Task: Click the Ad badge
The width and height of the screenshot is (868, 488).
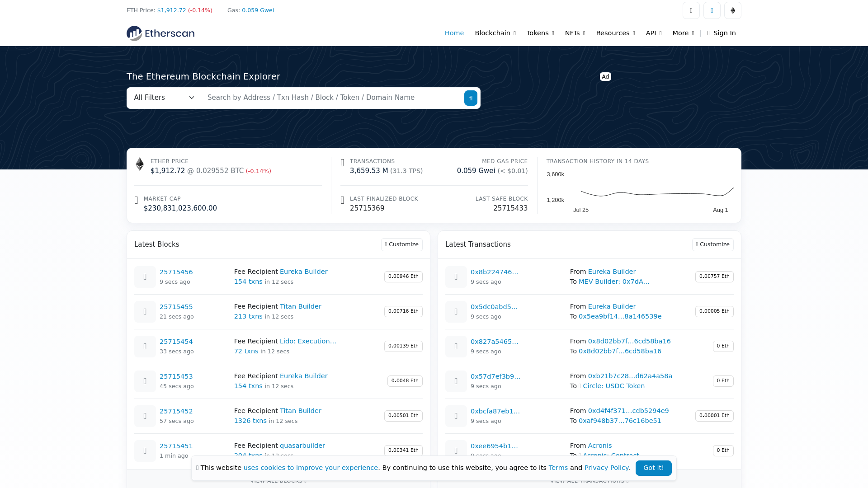Action: click(x=605, y=77)
